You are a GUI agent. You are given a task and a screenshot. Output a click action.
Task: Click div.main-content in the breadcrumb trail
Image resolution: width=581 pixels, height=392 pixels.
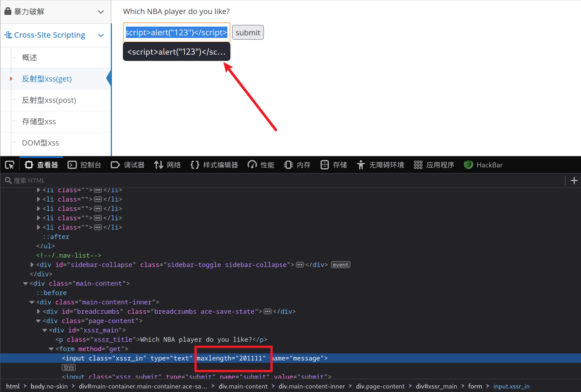tap(243, 386)
